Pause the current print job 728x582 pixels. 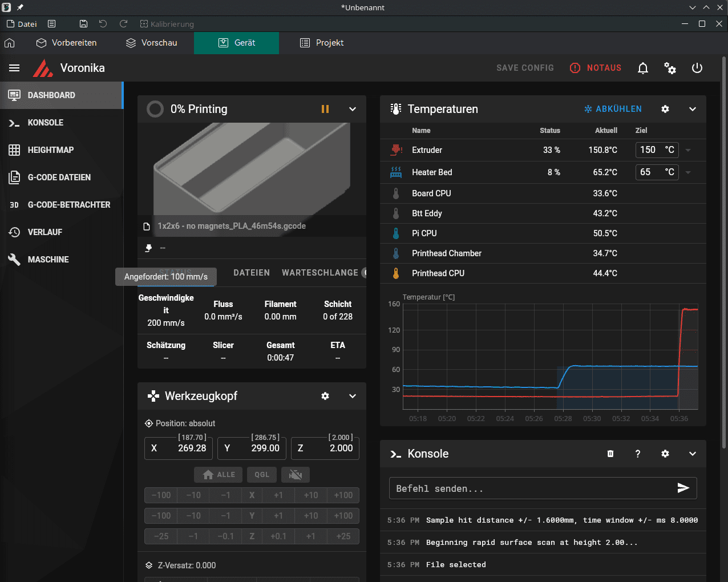[325, 109]
